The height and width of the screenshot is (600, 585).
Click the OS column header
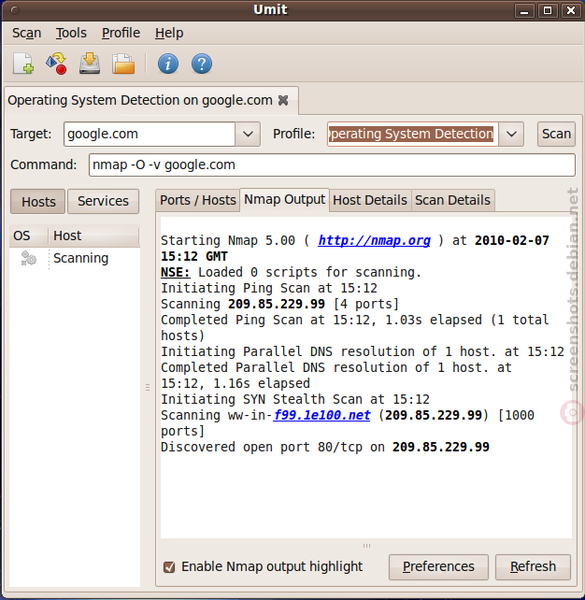tap(29, 236)
